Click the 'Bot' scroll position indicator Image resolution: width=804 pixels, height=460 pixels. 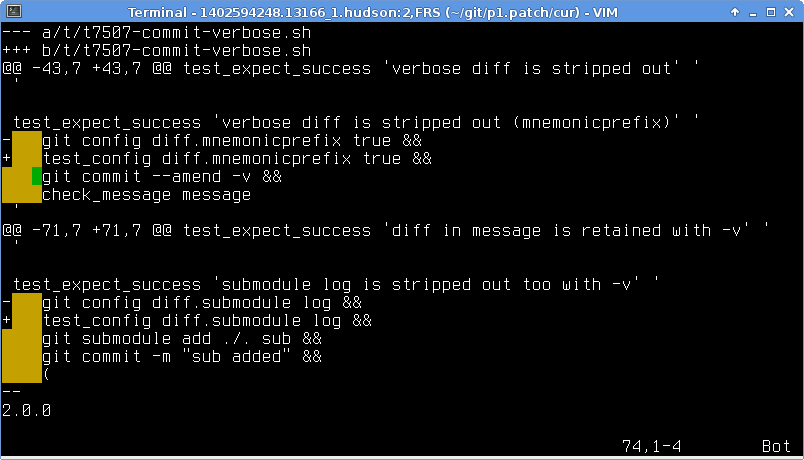(x=776, y=446)
